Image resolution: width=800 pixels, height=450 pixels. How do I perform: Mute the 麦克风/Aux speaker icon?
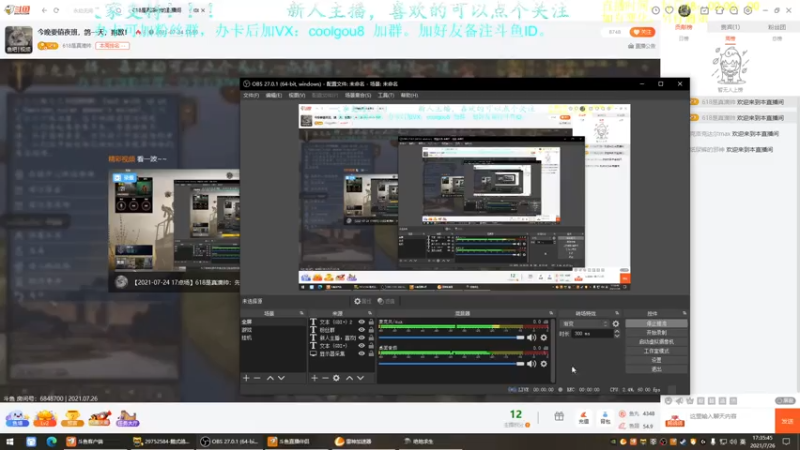pos(532,338)
